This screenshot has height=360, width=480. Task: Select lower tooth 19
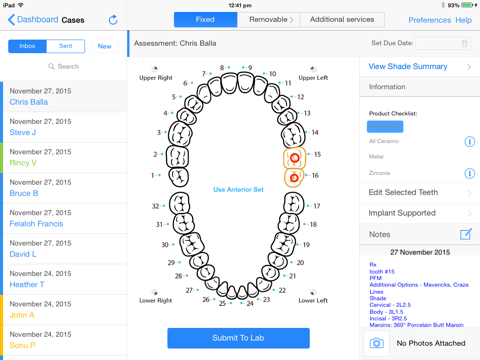tap(283, 244)
